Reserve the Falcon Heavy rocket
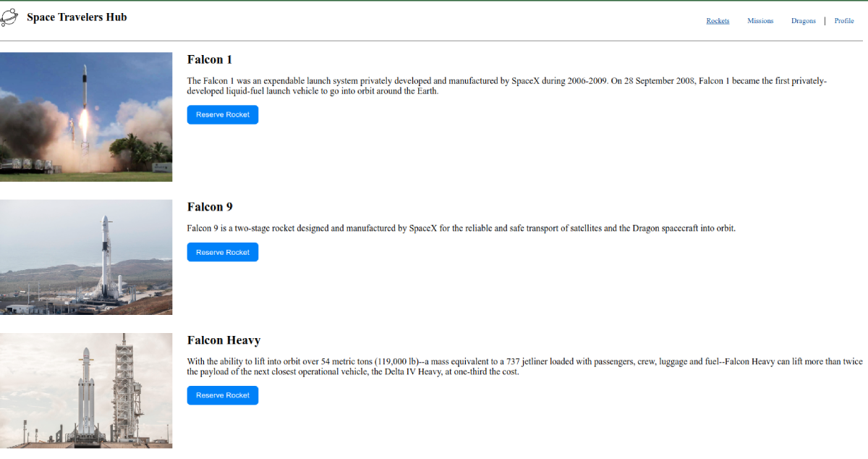 [223, 395]
